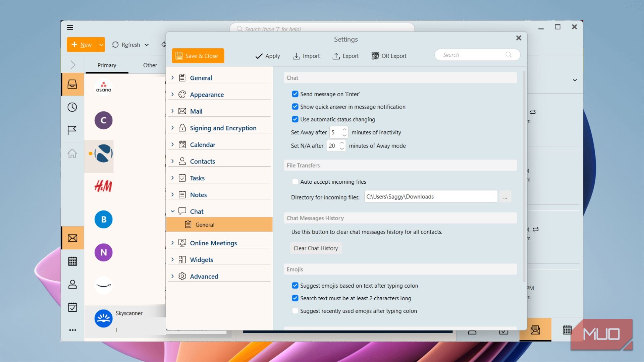Open the more options dots in sidebar
The image size is (644, 362).
[72, 330]
